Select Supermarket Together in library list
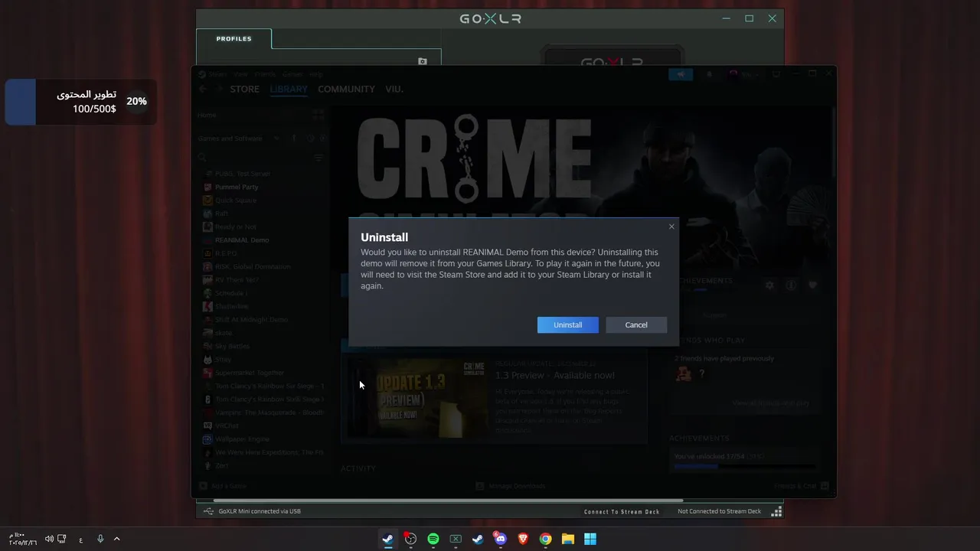Image resolution: width=980 pixels, height=551 pixels. coord(250,373)
